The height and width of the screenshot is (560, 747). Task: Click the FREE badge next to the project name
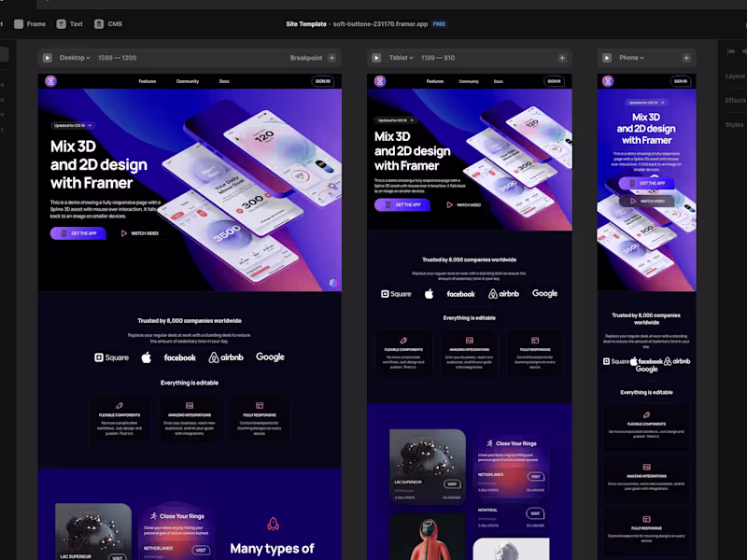[439, 25]
